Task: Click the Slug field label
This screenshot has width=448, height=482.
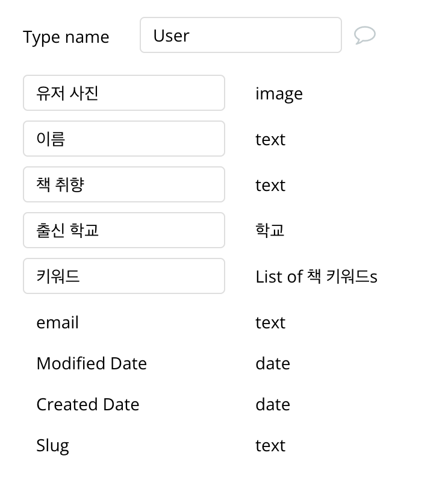Action: (53, 446)
